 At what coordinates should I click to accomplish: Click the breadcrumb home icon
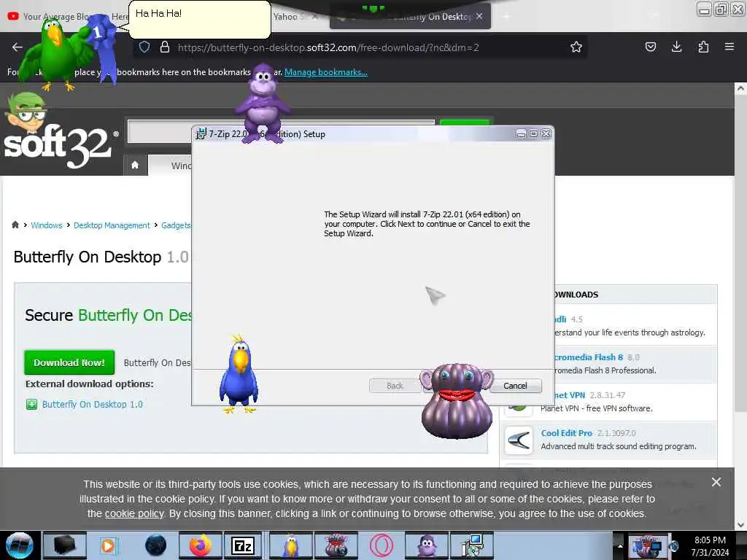(15, 225)
